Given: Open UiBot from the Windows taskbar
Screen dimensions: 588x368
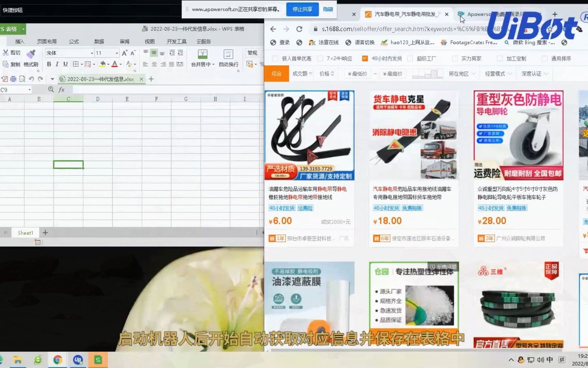Looking at the screenshot, I should [x=78, y=360].
